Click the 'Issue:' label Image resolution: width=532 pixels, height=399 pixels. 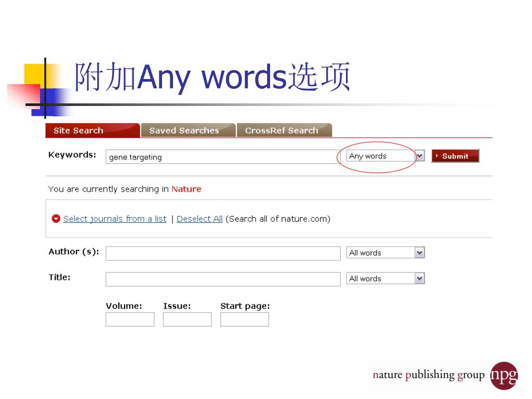177,306
